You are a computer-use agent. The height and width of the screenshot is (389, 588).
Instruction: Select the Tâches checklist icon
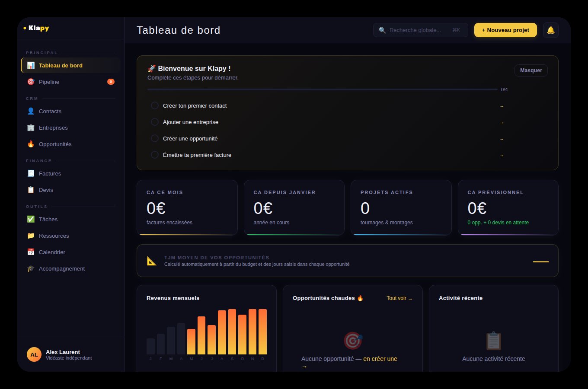30,219
